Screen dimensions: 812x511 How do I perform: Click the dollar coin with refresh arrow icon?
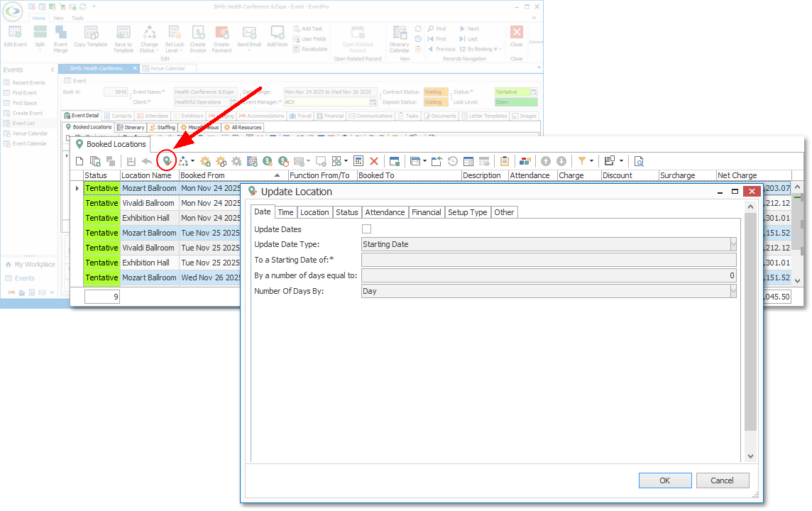(283, 161)
